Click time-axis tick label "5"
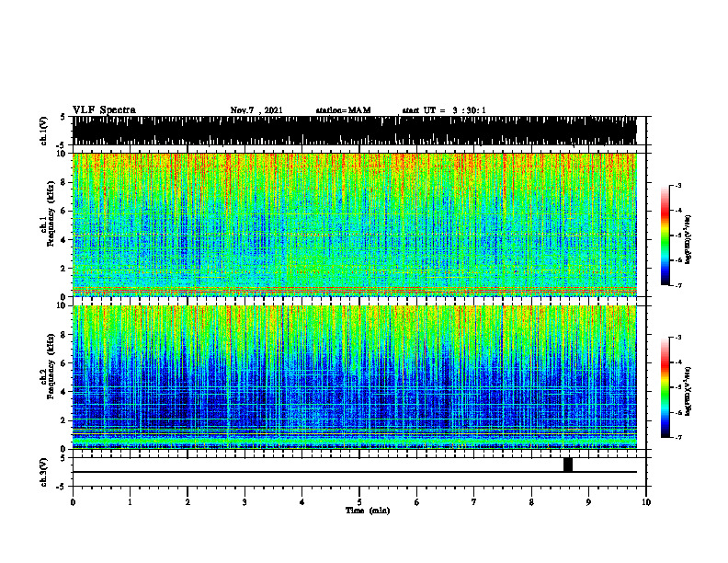The width and height of the screenshot is (728, 563). pyautogui.click(x=359, y=502)
